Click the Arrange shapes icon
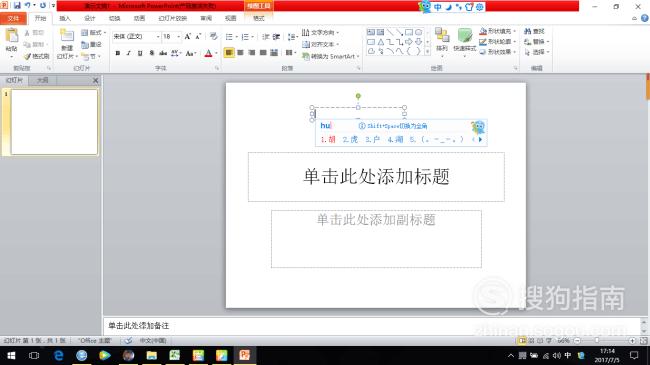650x365 pixels. pos(442,36)
